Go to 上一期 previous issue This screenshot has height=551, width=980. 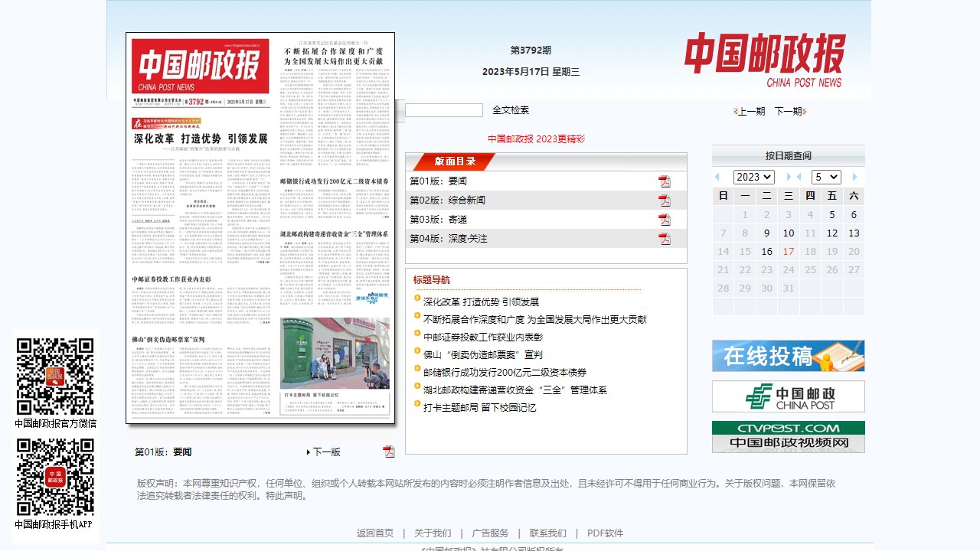750,111
